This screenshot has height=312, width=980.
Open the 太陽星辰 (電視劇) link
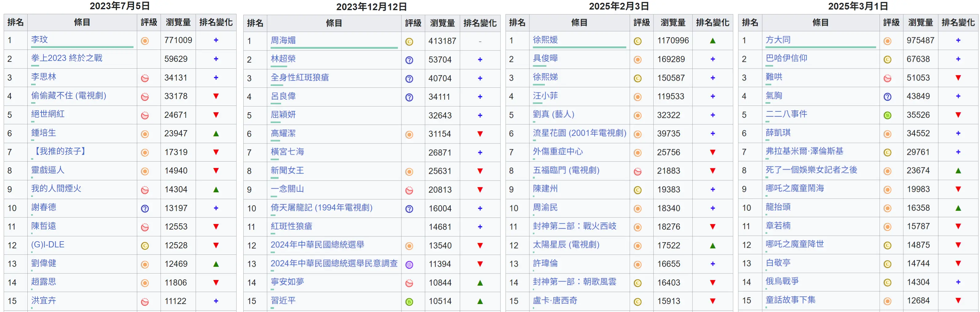566,245
